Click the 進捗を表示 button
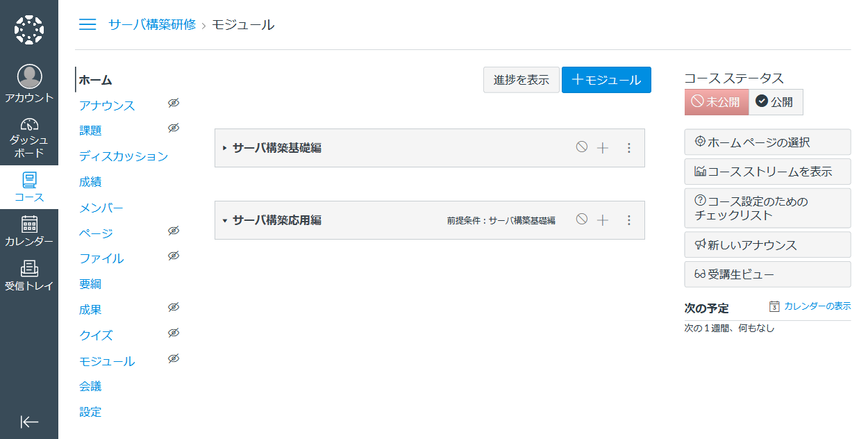Viewport: 868px width, 439px height. (521, 80)
